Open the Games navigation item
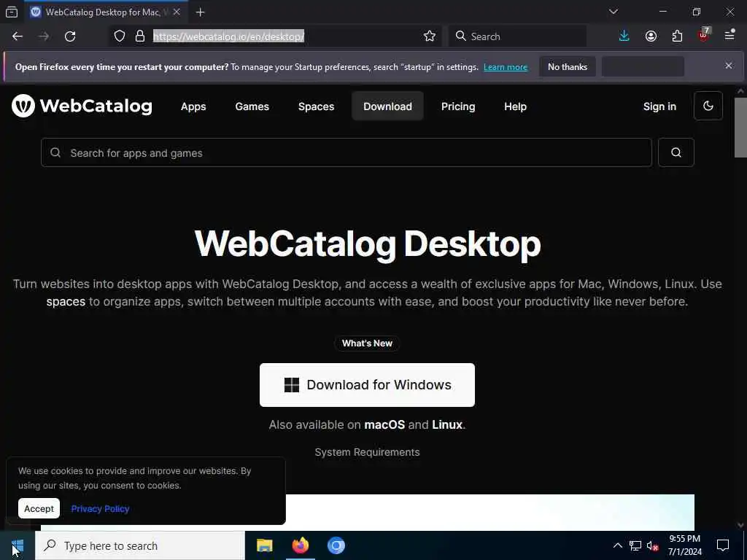The height and width of the screenshot is (560, 747). pos(252,106)
